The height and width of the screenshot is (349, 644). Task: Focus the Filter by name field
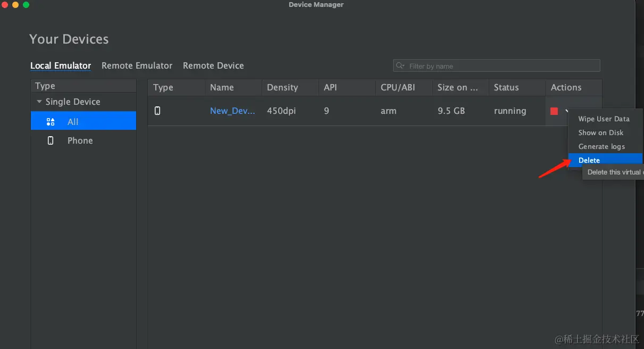point(496,65)
